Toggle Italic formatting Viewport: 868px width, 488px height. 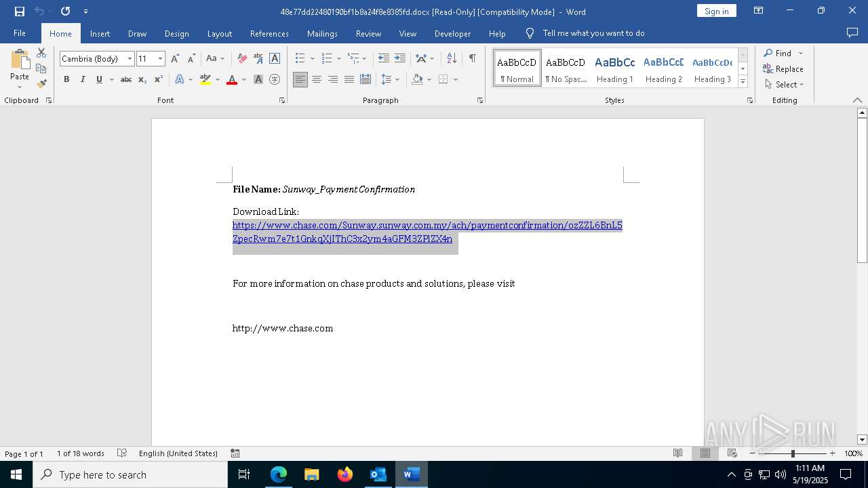(x=83, y=80)
